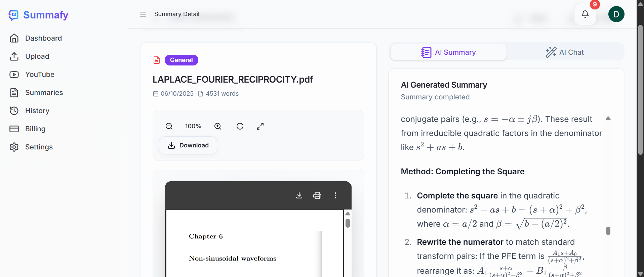Reset document rotation/refresh icon
This screenshot has height=277, width=644.
point(240,126)
